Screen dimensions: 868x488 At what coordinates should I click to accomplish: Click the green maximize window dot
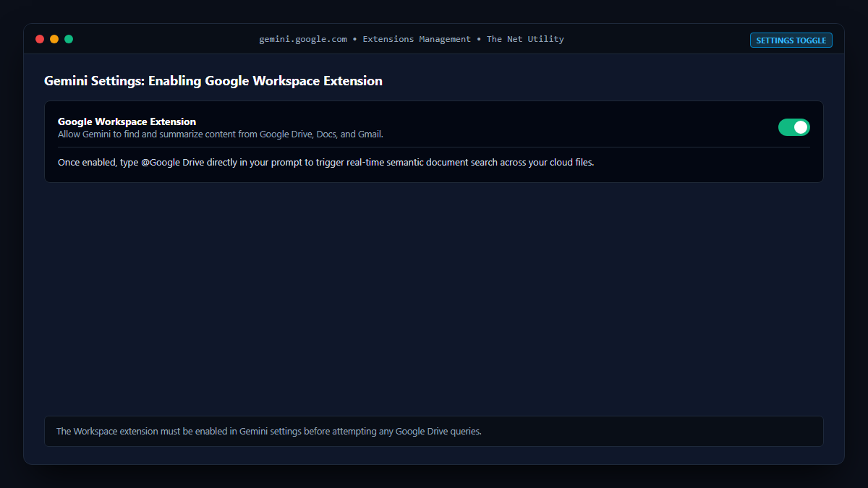69,39
